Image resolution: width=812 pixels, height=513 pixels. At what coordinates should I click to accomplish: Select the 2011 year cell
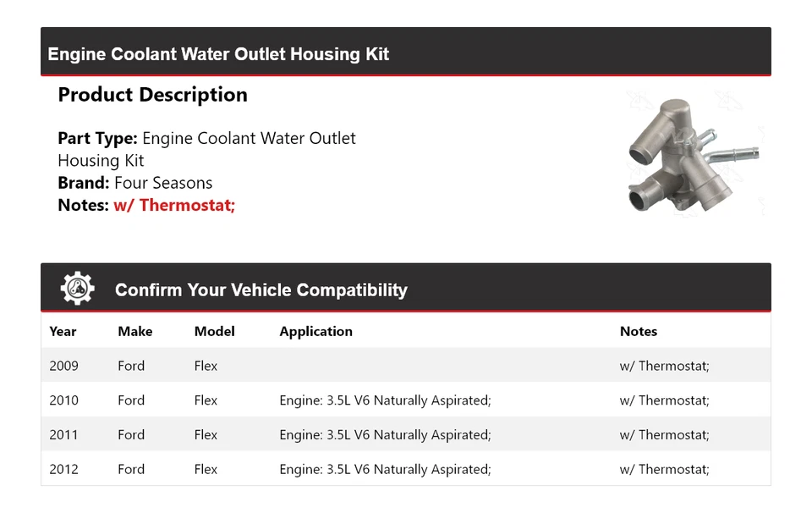click(x=63, y=435)
